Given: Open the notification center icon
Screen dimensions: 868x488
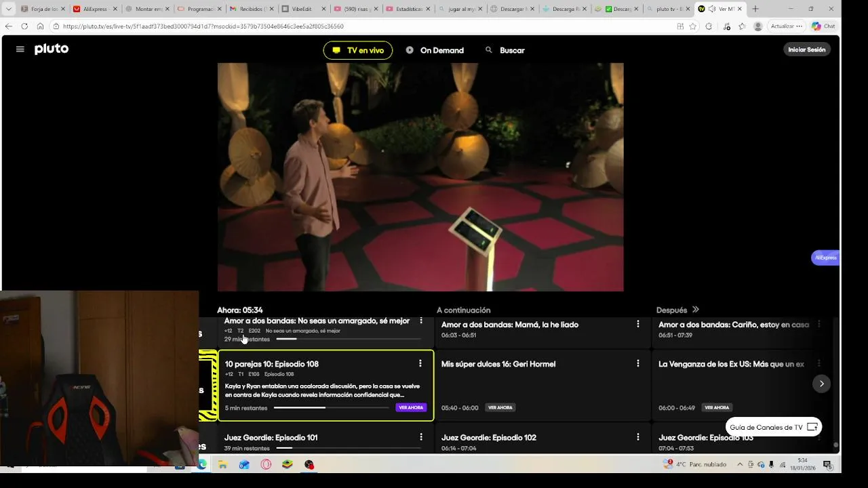Looking at the screenshot, I should pos(827,464).
